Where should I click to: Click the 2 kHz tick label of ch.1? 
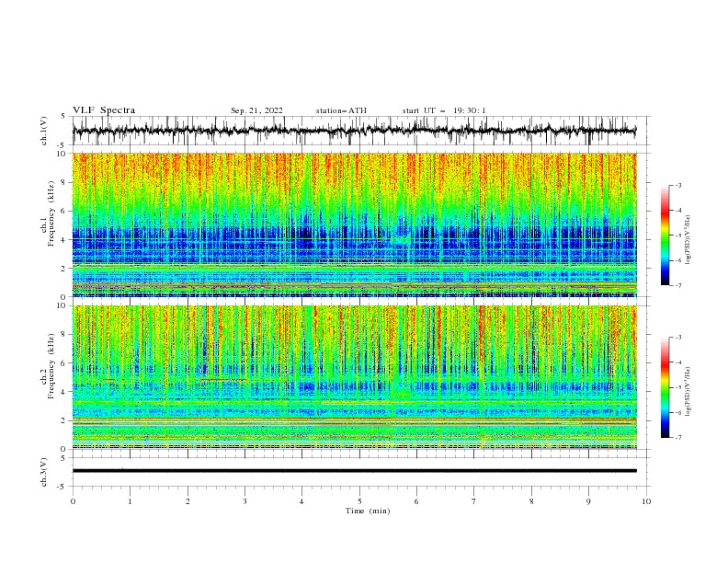tap(64, 269)
